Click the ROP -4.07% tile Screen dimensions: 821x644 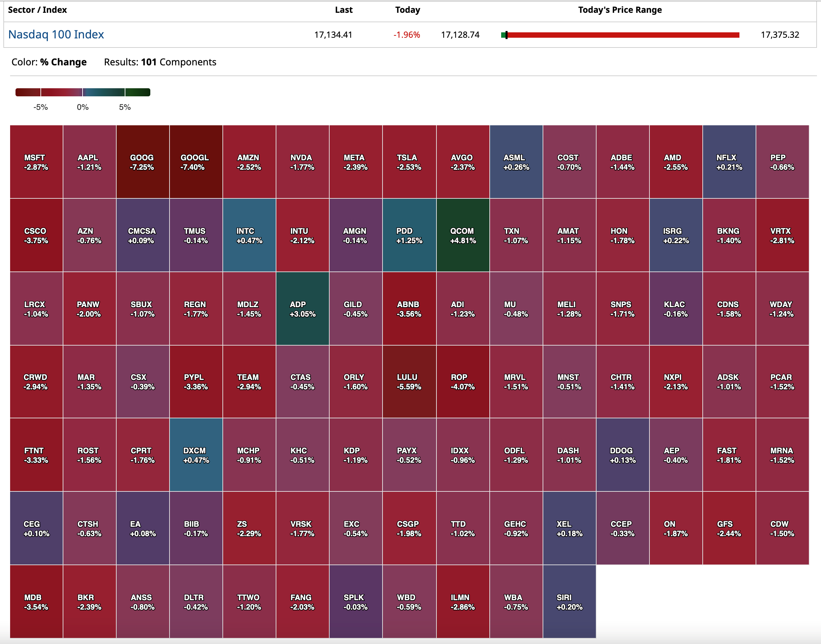(462, 382)
